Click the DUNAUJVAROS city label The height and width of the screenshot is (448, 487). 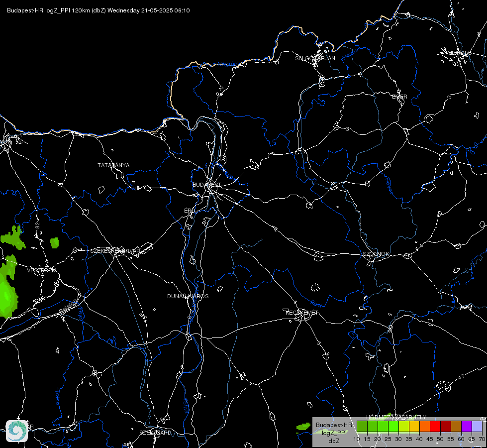point(188,296)
